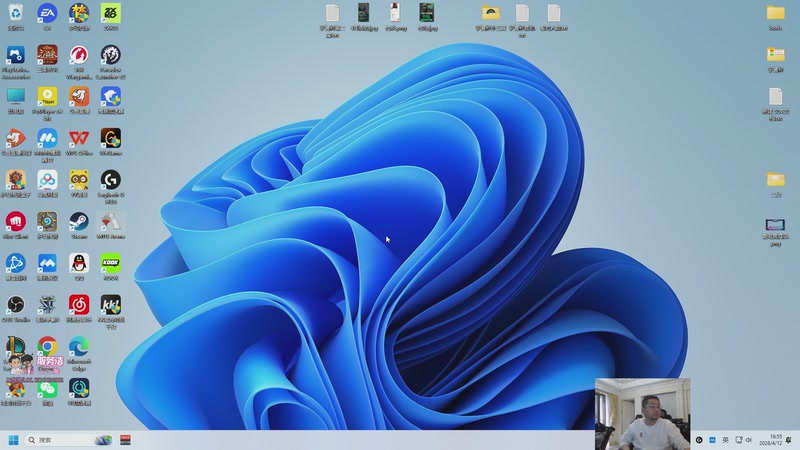Launch the QQ penguin icon
Viewport: 800px width, 450px height.
[79, 263]
